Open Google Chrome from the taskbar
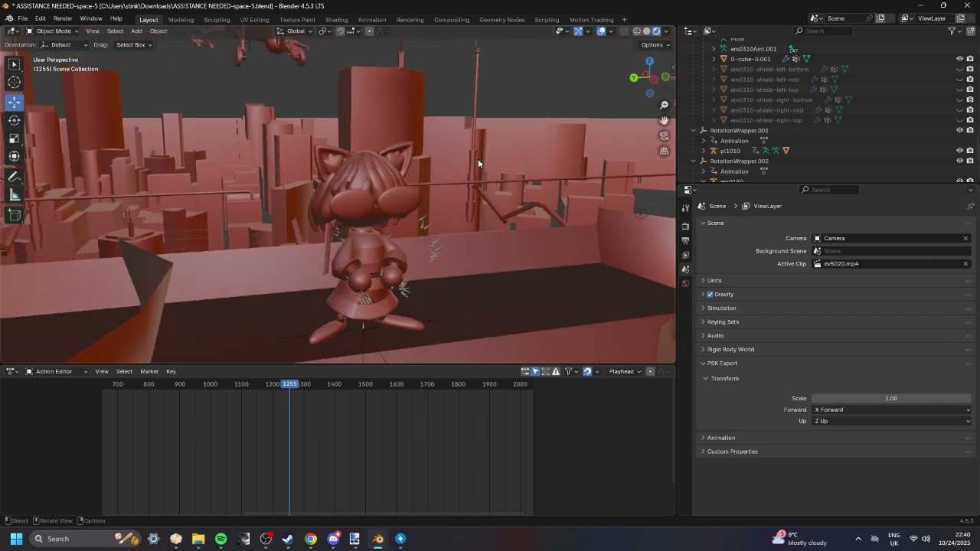Screen dimensions: 980x551 pos(310,539)
